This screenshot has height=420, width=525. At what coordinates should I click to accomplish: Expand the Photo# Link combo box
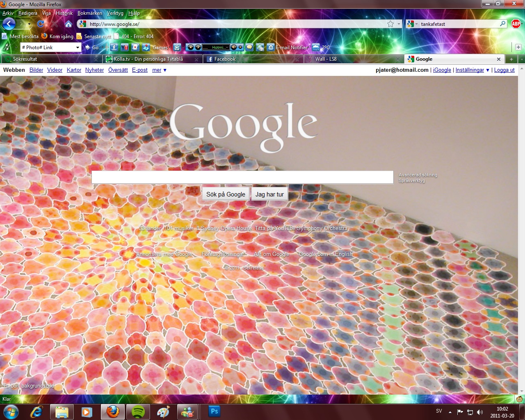click(78, 48)
